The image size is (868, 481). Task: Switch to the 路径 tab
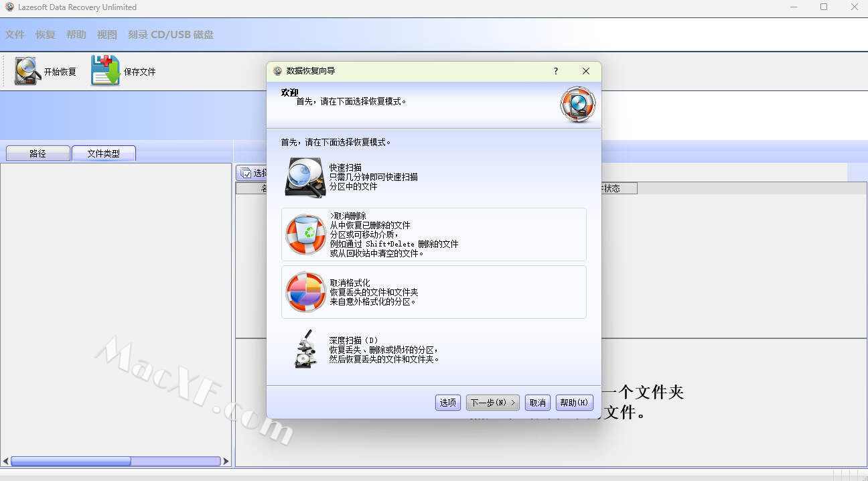(x=38, y=153)
